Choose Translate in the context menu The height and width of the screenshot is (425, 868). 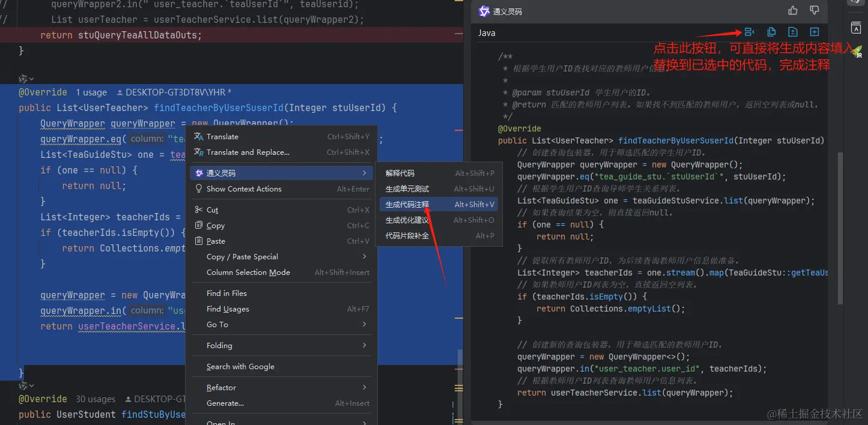(281, 136)
